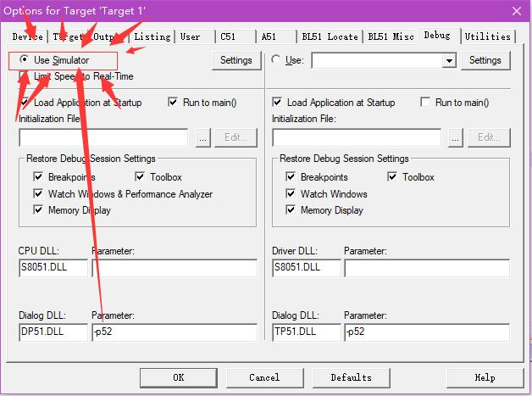Open the User tab

click(x=196, y=36)
